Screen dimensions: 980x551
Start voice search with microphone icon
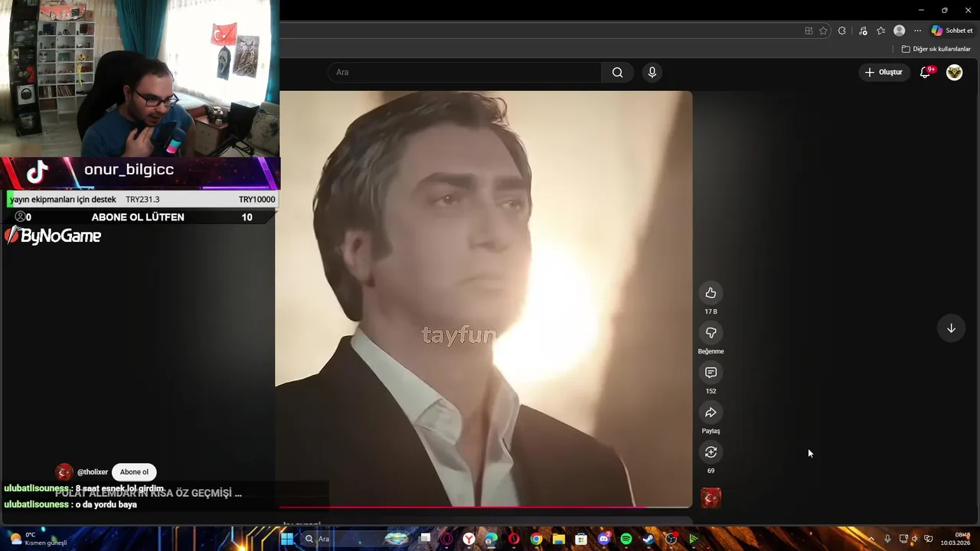point(652,72)
